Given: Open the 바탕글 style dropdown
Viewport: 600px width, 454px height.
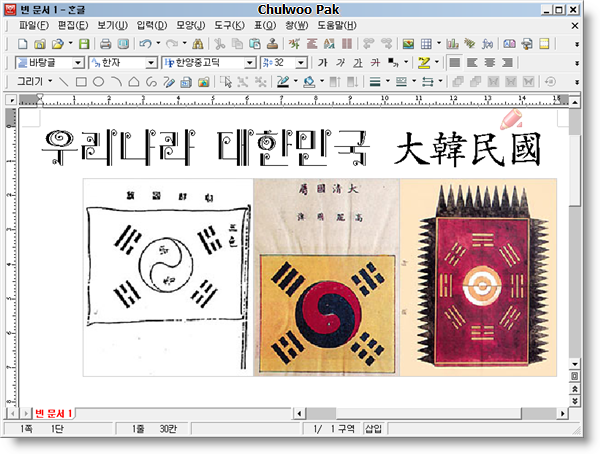Looking at the screenshot, I should tap(78, 63).
